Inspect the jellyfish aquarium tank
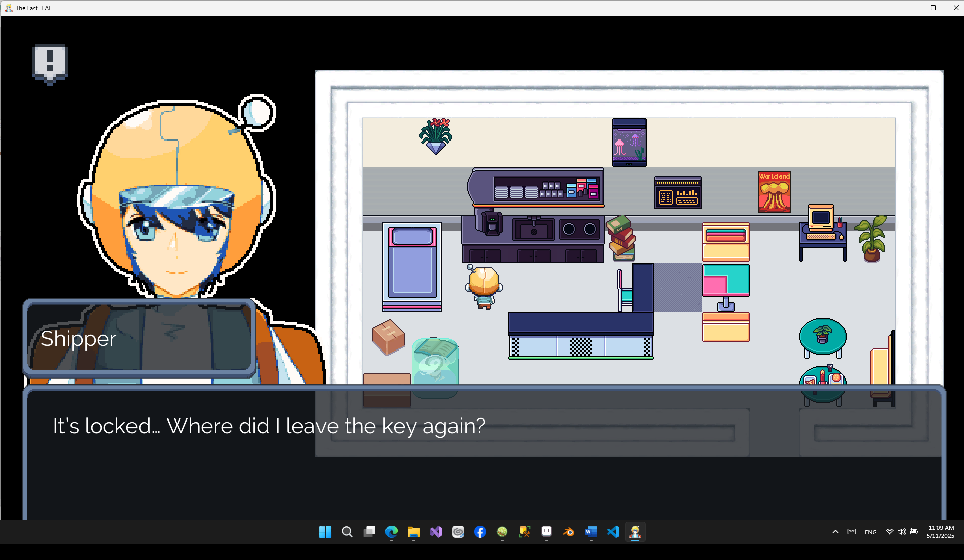This screenshot has height=560, width=964. pyautogui.click(x=629, y=143)
